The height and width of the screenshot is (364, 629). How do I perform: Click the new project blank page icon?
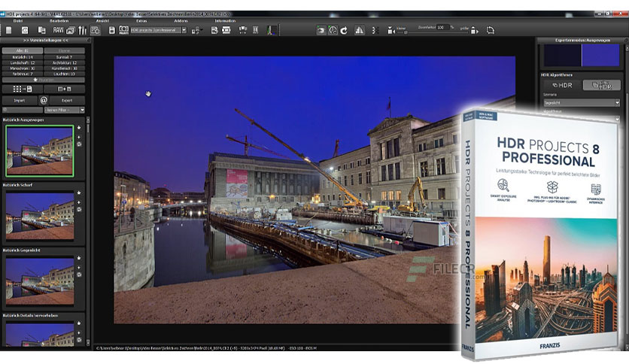8,30
